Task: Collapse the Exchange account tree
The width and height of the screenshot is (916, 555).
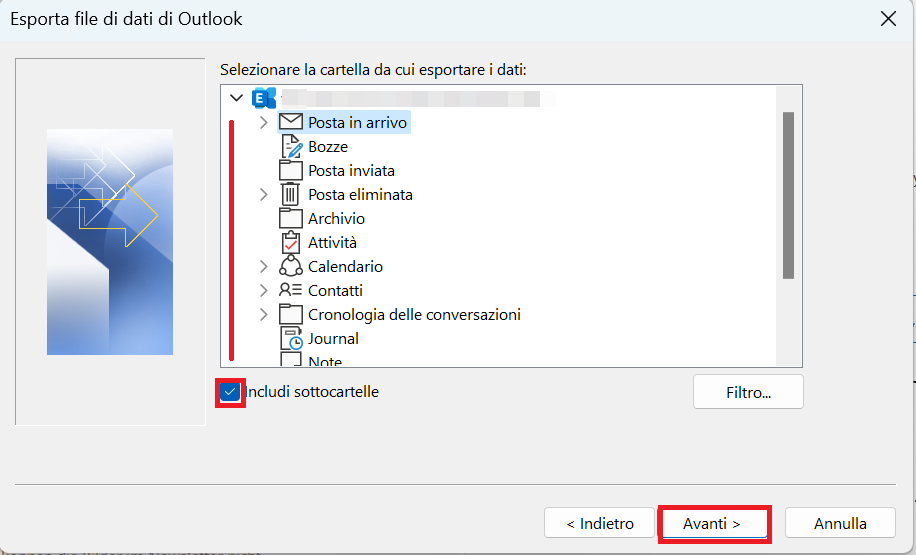Action: (236, 98)
